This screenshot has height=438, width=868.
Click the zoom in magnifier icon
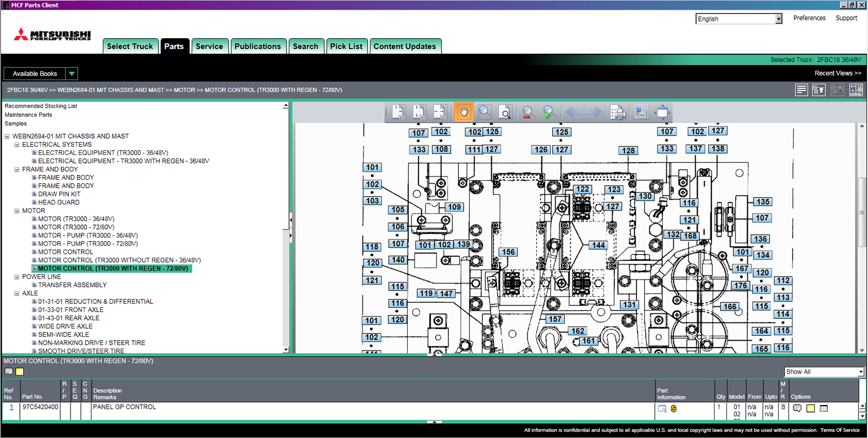point(549,113)
